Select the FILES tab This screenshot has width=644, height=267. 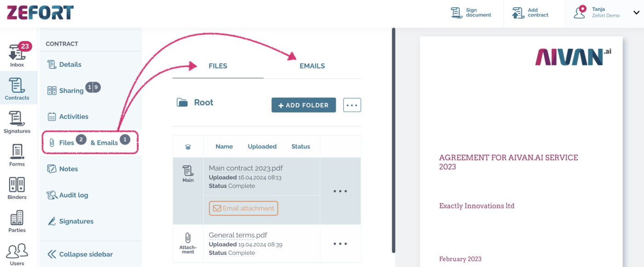(x=218, y=66)
